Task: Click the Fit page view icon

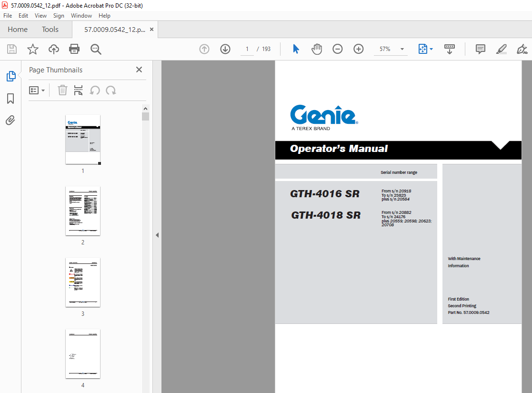Action: [x=423, y=49]
